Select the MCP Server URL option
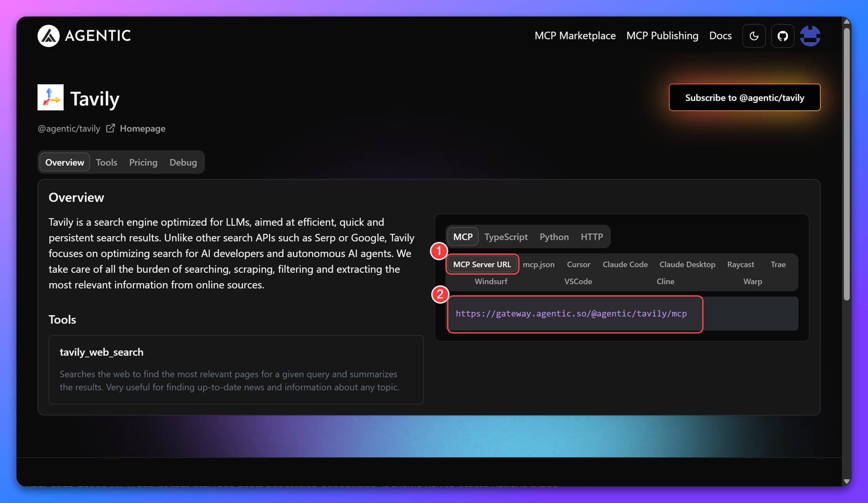This screenshot has height=503, width=868. point(481,264)
